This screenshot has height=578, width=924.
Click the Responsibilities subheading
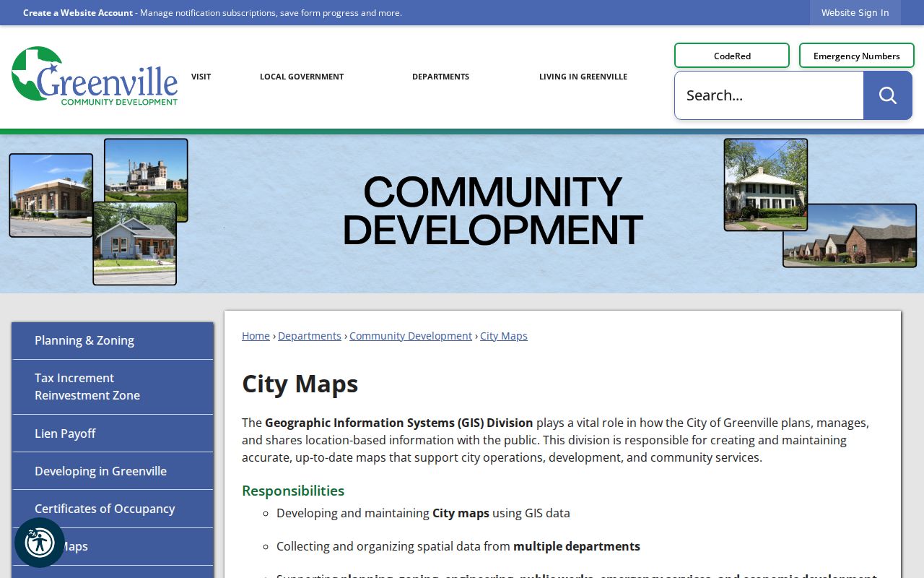[x=293, y=491]
